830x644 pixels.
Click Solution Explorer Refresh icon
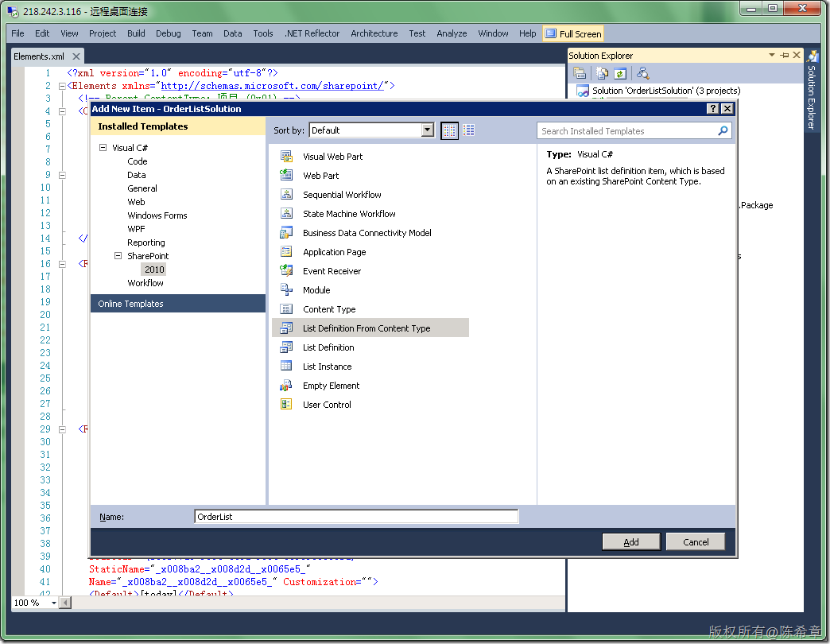point(620,73)
